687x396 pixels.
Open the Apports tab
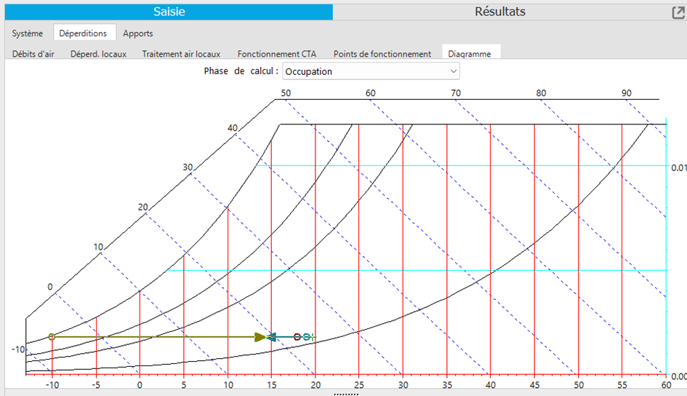(138, 33)
